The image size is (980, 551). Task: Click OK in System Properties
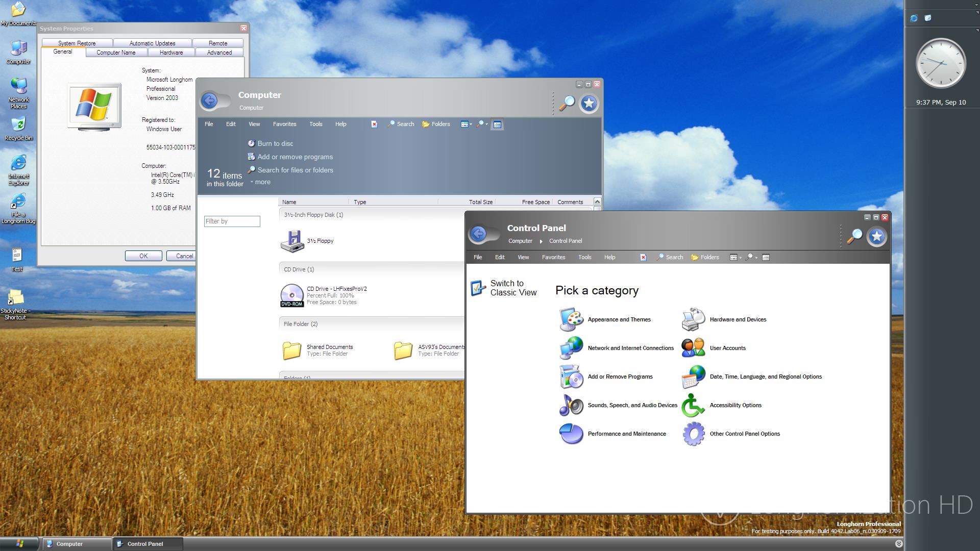coord(143,256)
